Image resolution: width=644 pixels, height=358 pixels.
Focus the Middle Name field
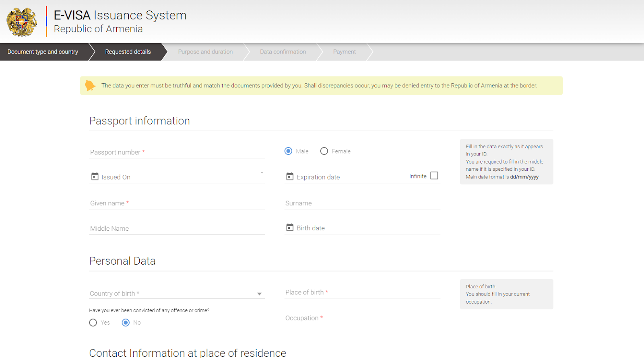177,228
